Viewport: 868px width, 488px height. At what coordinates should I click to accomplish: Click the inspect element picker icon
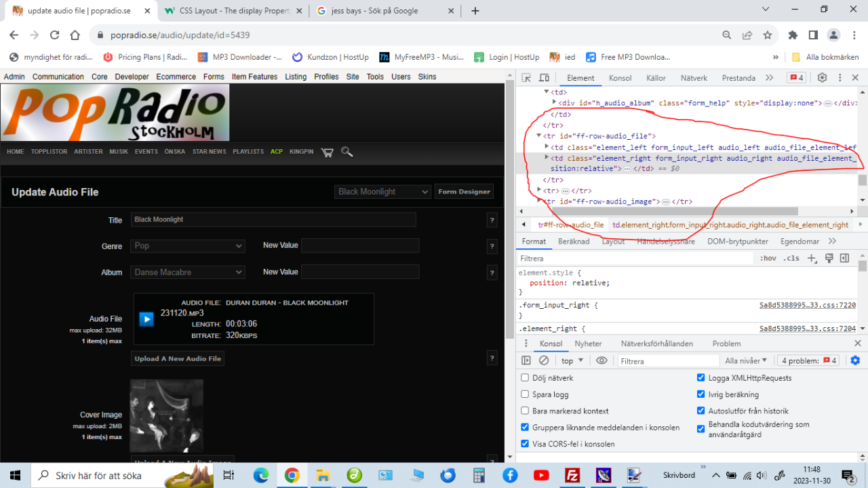pos(527,78)
